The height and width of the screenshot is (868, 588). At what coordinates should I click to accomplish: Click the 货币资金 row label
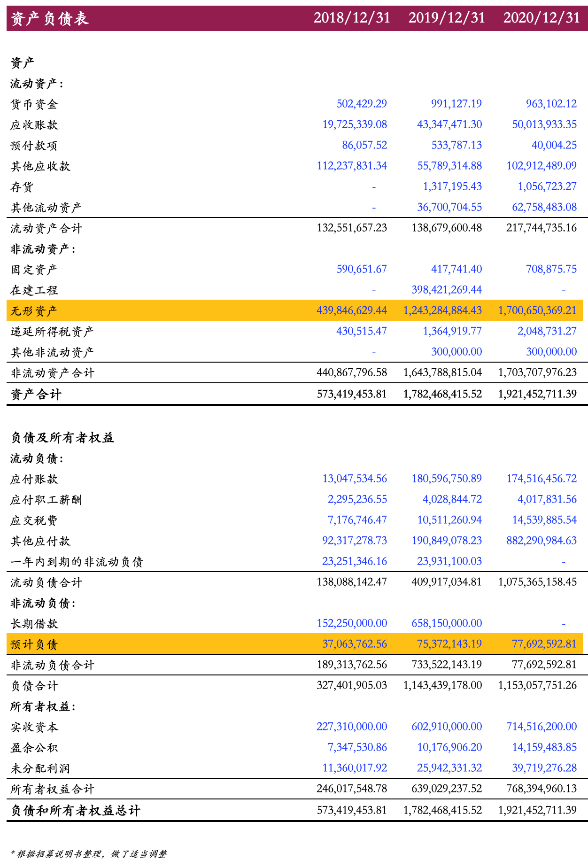(34, 104)
